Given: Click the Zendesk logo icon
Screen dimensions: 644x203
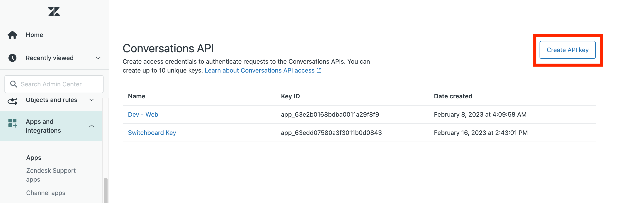Looking at the screenshot, I should [x=54, y=12].
